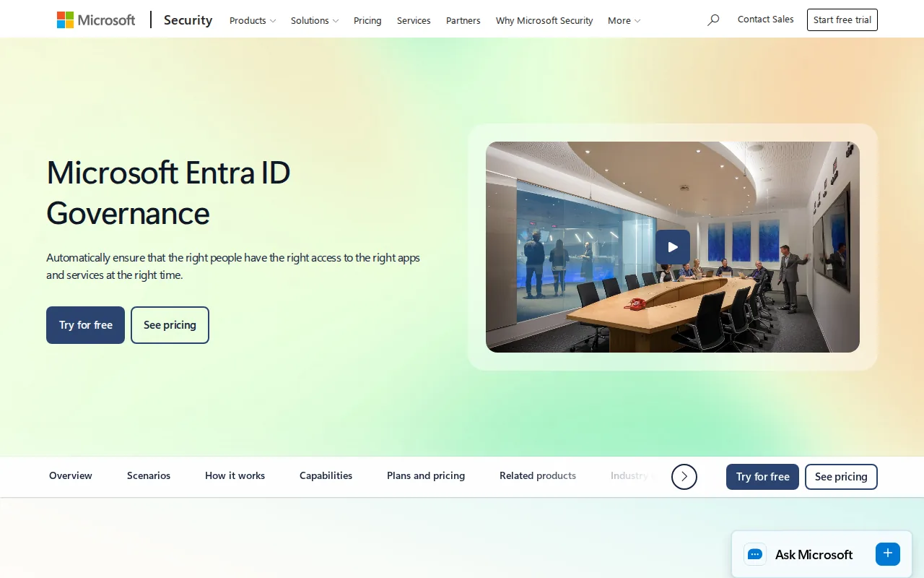The image size is (924, 578).
Task: Go to Services in top navigation
Action: (x=414, y=20)
